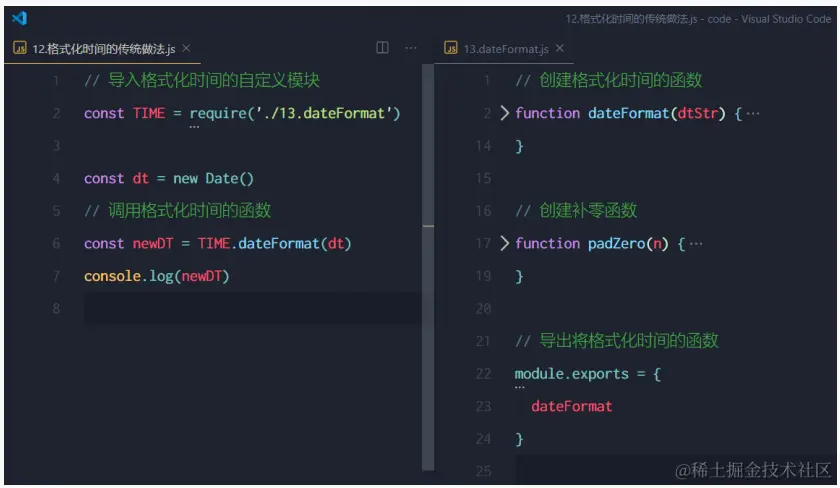Viewport: 840px width, 488px height.
Task: Click the window title text at top right
Action: point(698,19)
